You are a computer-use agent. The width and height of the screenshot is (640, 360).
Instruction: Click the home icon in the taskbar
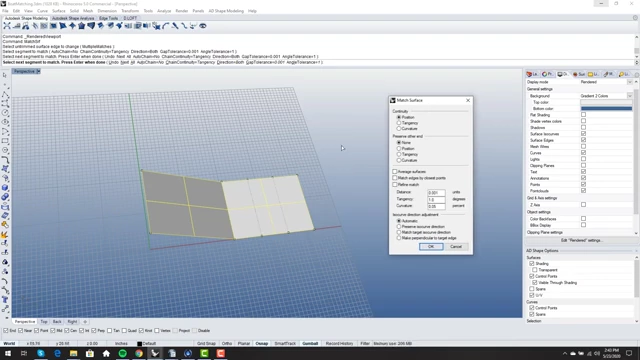click(x=106, y=353)
